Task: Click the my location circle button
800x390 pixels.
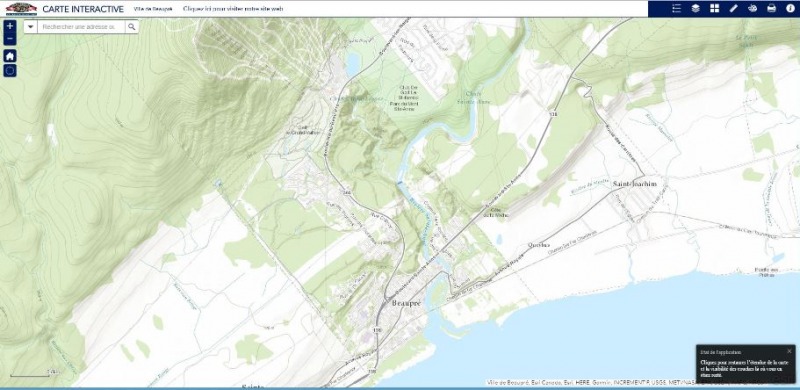Action: click(x=10, y=70)
